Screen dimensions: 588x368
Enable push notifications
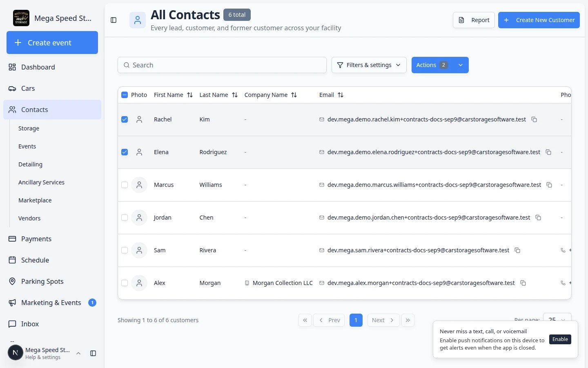(x=560, y=339)
